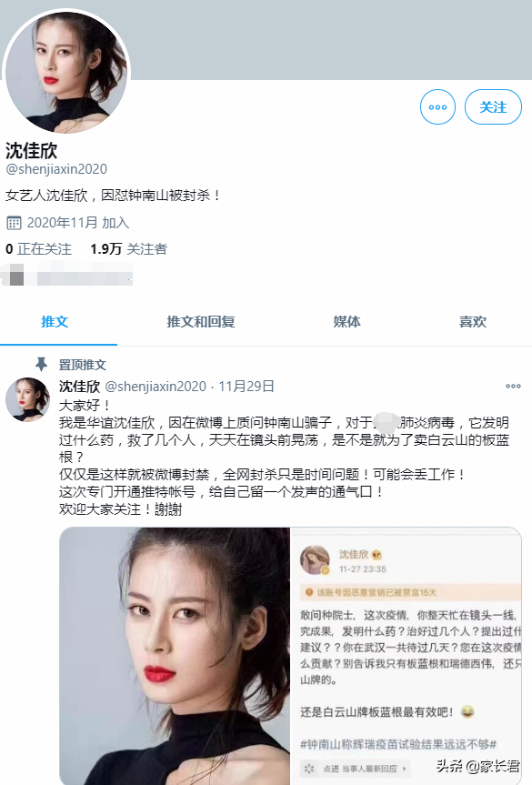Open the large profile avatar photo
Screen dimensions: 532x785
[66, 72]
